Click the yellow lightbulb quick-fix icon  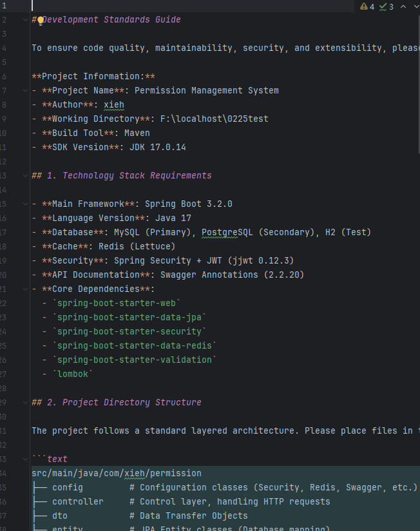point(41,20)
